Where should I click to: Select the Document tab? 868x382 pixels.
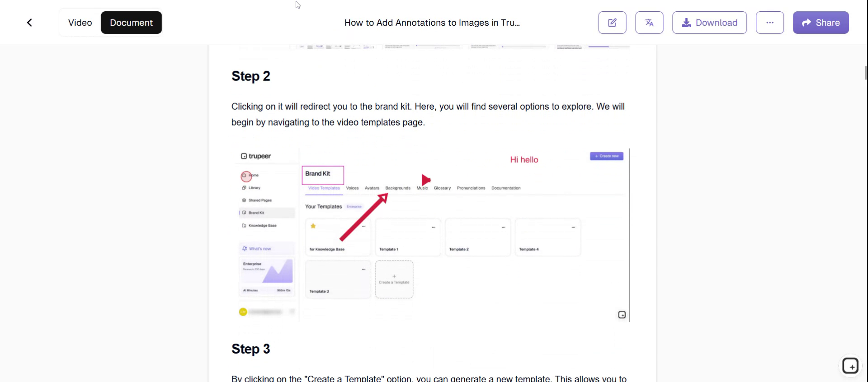click(131, 23)
